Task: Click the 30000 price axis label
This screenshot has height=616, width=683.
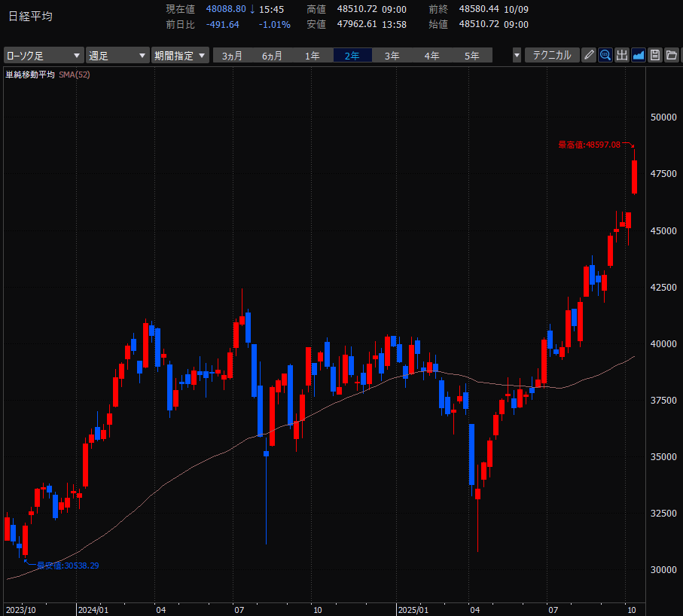Action: point(663,570)
